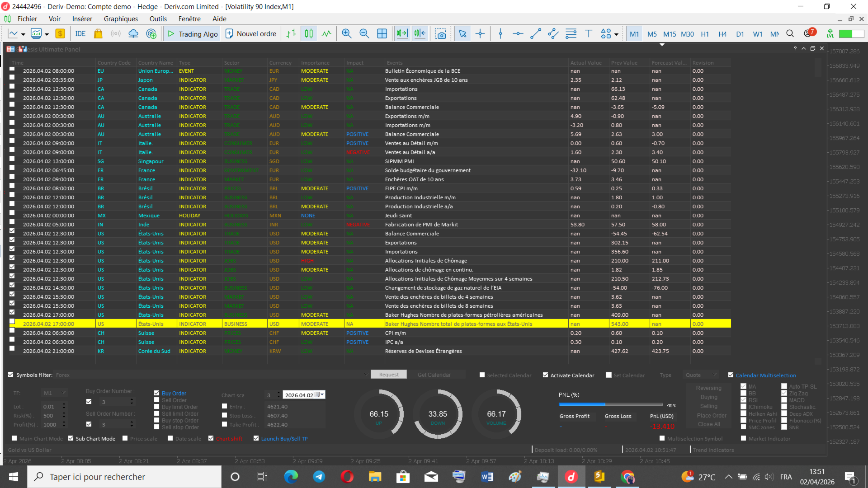Check the RSI indicator checkbox
The image size is (868, 488).
(x=744, y=400)
